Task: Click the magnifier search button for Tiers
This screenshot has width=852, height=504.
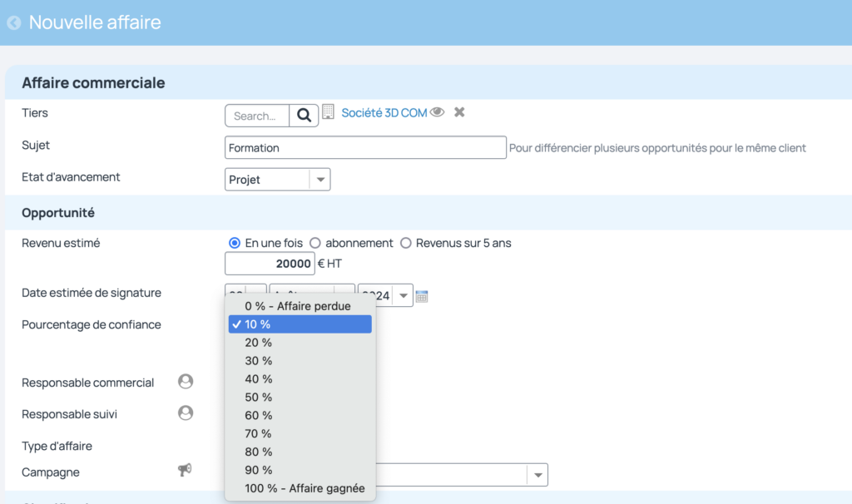Action: [x=304, y=116]
